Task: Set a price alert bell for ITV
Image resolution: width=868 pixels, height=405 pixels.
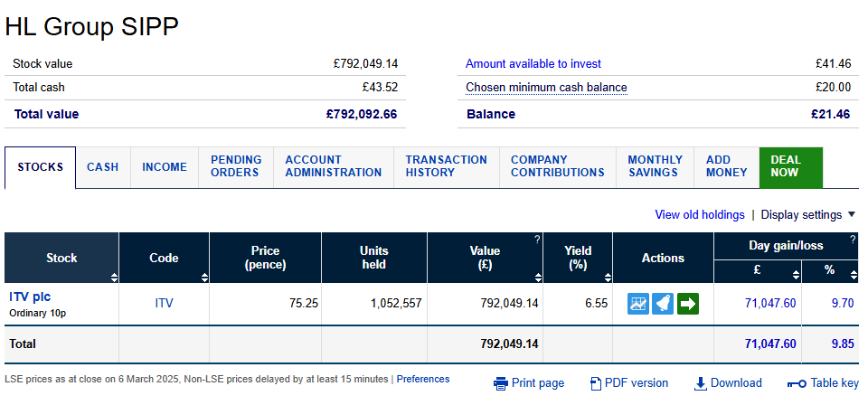Action: pyautogui.click(x=663, y=303)
